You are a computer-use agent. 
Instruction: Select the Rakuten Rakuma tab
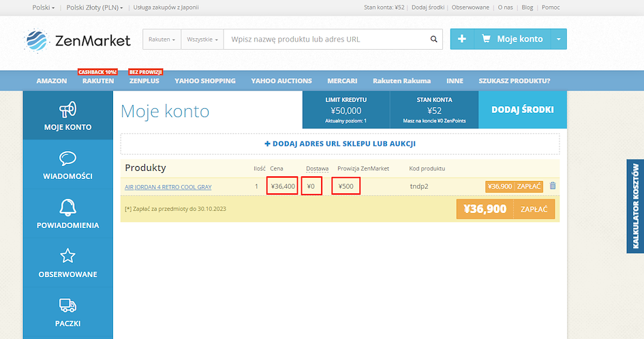[401, 81]
